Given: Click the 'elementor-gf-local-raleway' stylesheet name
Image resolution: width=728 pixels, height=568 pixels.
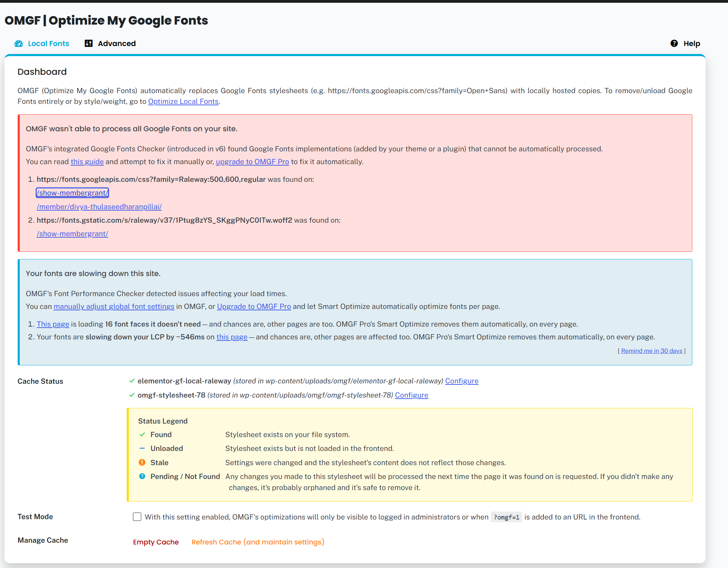Looking at the screenshot, I should (184, 381).
